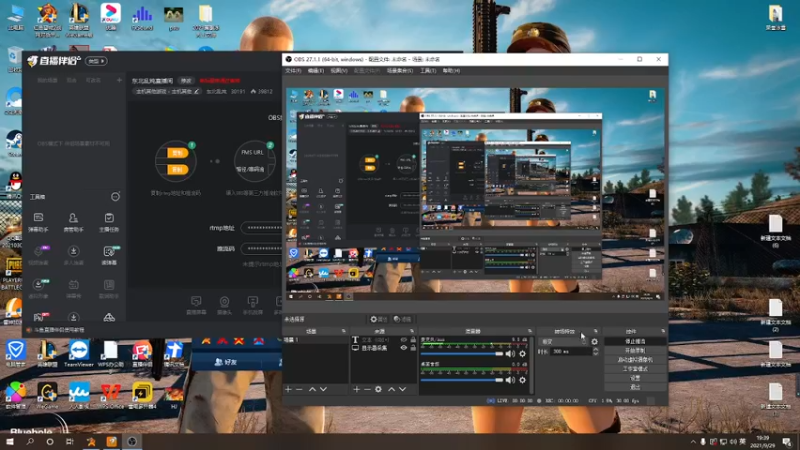
Task: Open the 帮助(H) menu in OBS
Action: [451, 71]
